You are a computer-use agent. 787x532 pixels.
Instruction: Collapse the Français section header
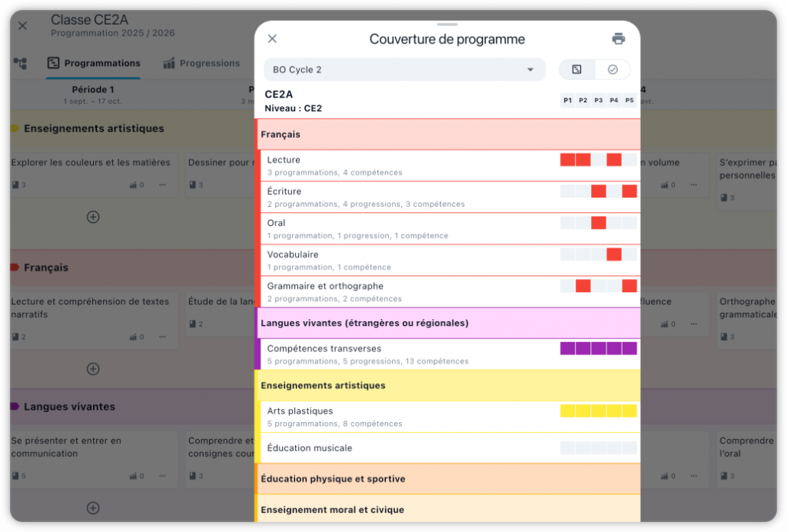point(448,135)
